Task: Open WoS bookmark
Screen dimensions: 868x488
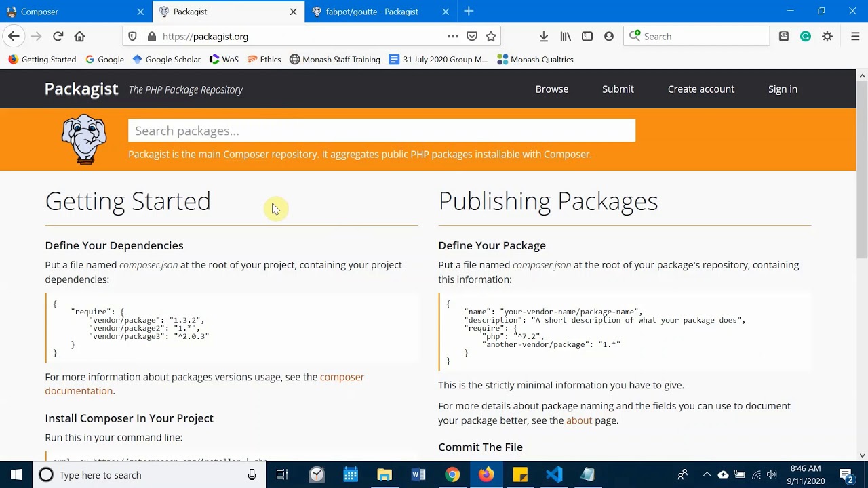Action: point(224,60)
